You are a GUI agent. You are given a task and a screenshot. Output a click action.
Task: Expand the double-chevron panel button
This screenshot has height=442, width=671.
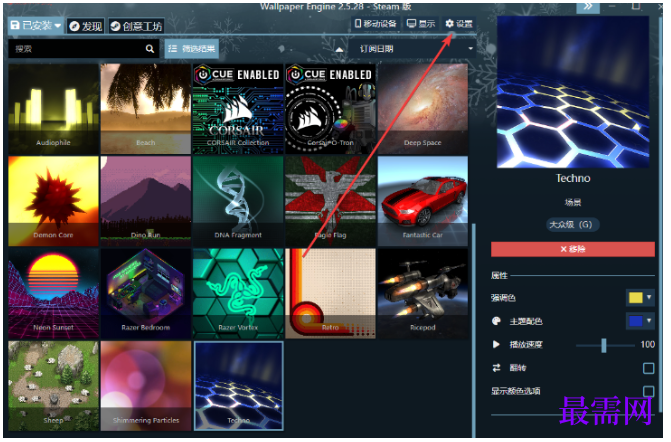coord(588,6)
